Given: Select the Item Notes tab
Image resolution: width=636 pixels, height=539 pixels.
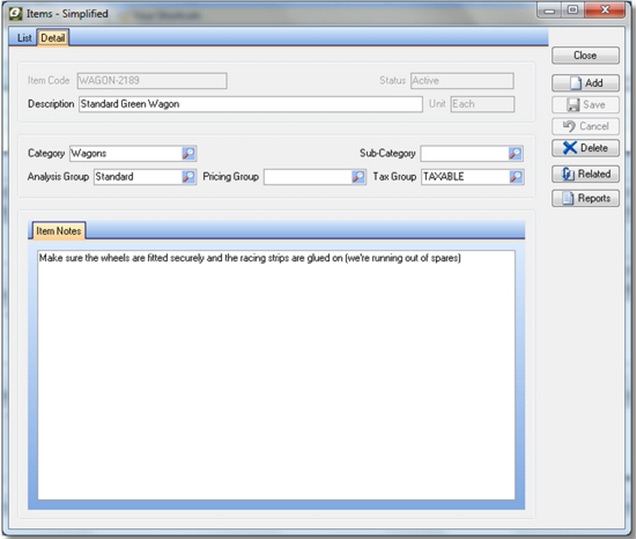Looking at the screenshot, I should pos(57,231).
